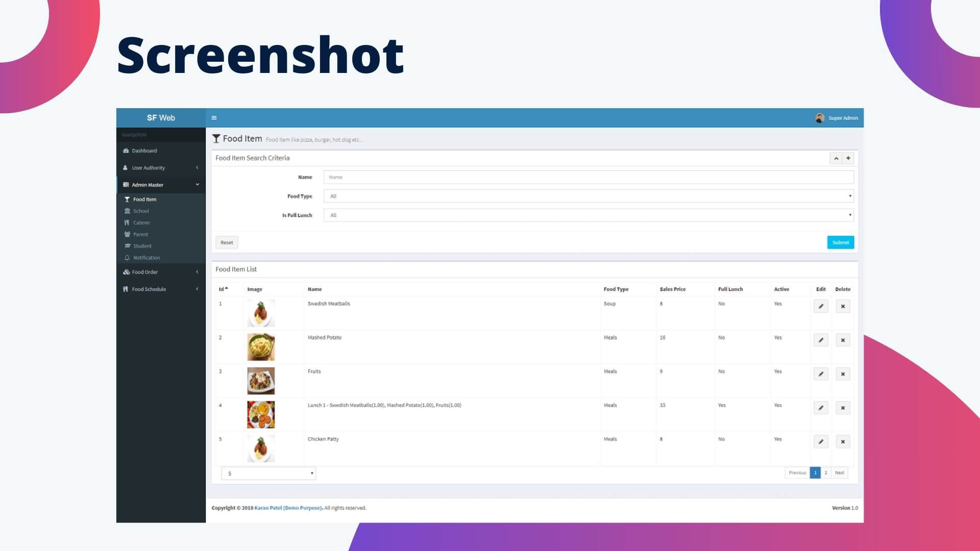The width and height of the screenshot is (980, 551).
Task: Click the Reset button
Action: coord(227,243)
